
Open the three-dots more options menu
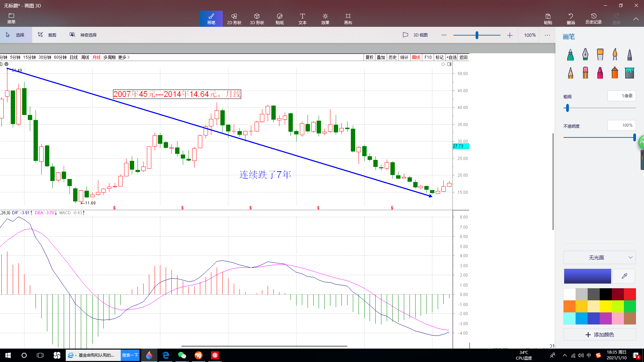pos(547,35)
